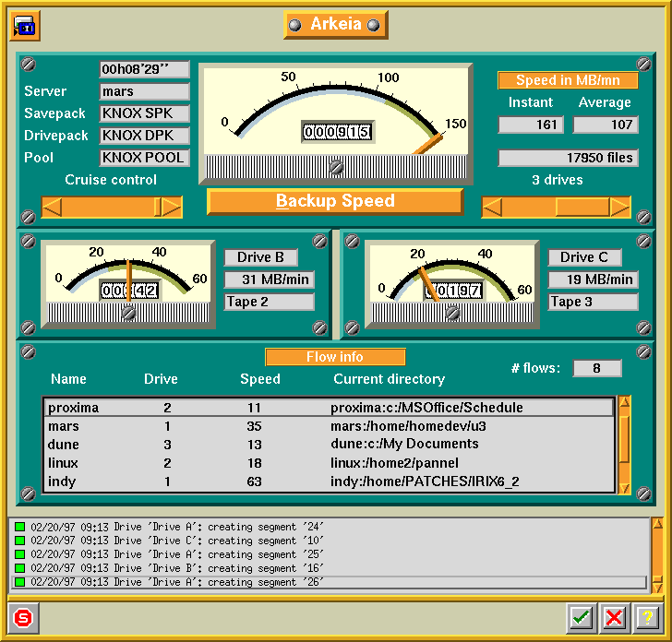Select log entry creating segment '24'
This screenshot has height=642, width=672.
(330, 527)
